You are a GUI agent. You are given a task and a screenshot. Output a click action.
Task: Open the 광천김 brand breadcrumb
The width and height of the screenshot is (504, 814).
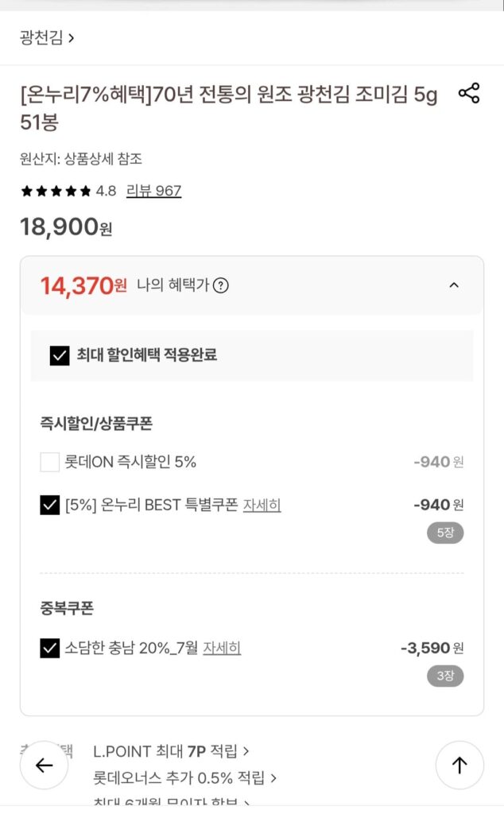tap(47, 38)
